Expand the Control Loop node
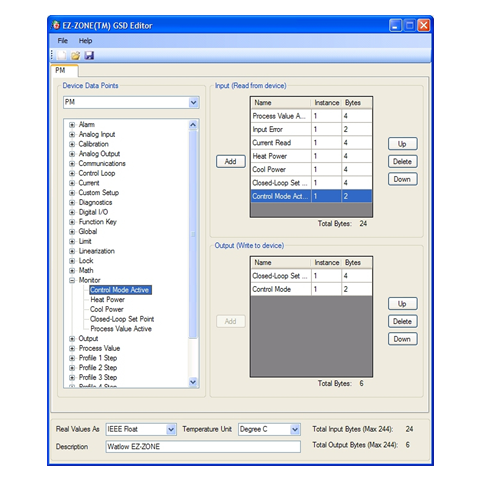Image resolution: width=480 pixels, height=480 pixels. tap(72, 173)
